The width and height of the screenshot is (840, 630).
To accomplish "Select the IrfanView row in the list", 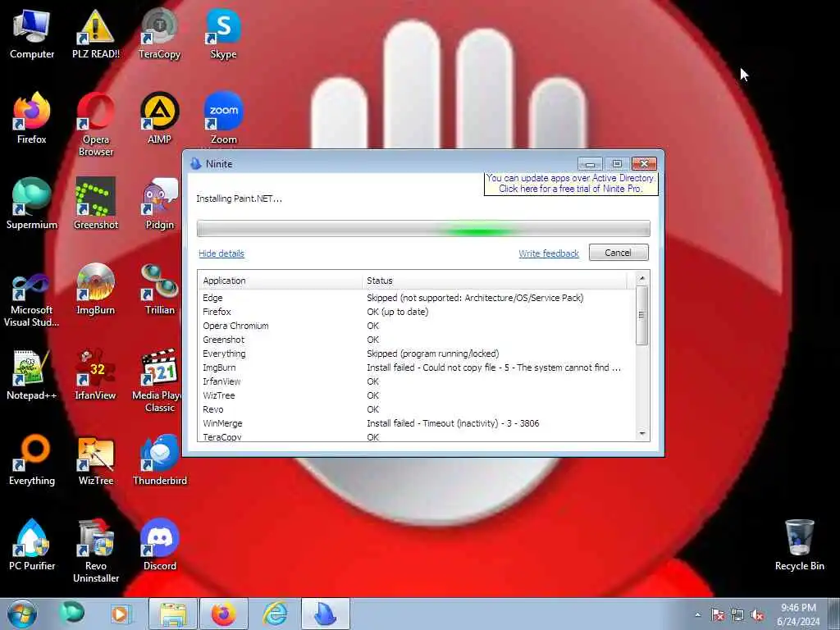I will pyautogui.click(x=416, y=381).
